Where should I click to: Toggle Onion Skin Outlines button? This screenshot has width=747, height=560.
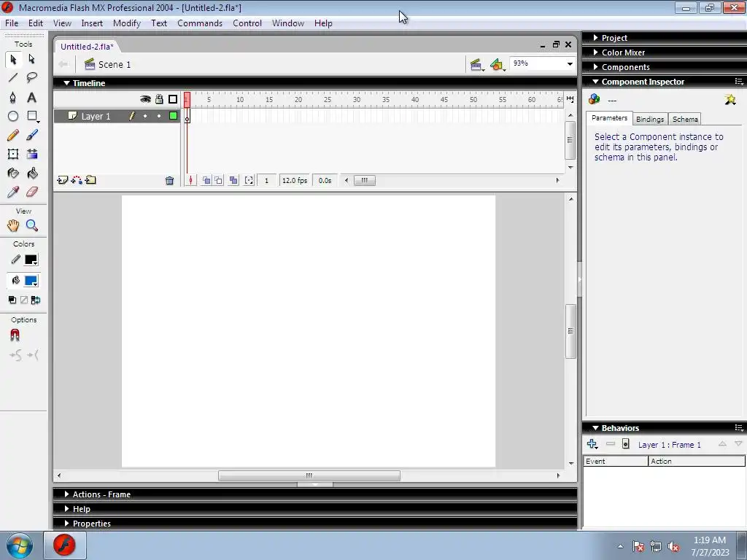click(219, 181)
